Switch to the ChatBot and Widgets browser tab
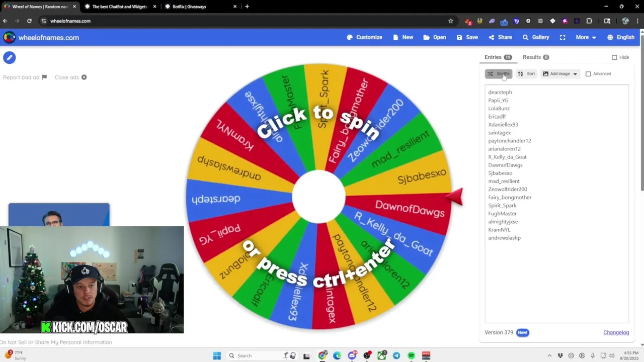 [x=120, y=7]
